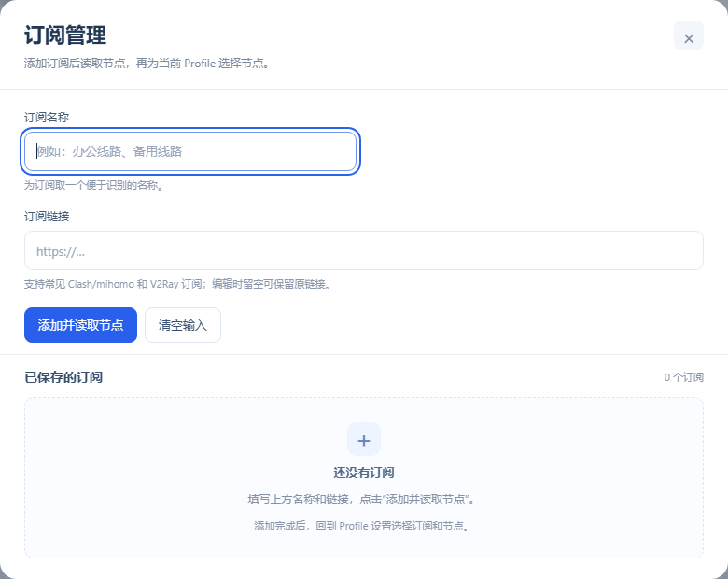Click the 订阅管理 dialog title
728x579 pixels.
click(65, 35)
